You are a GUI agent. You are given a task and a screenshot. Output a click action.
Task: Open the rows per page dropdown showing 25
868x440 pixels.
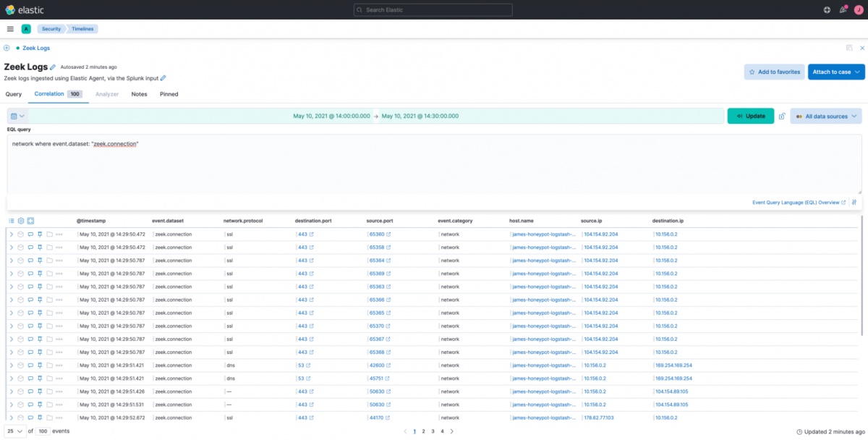pyautogui.click(x=15, y=431)
